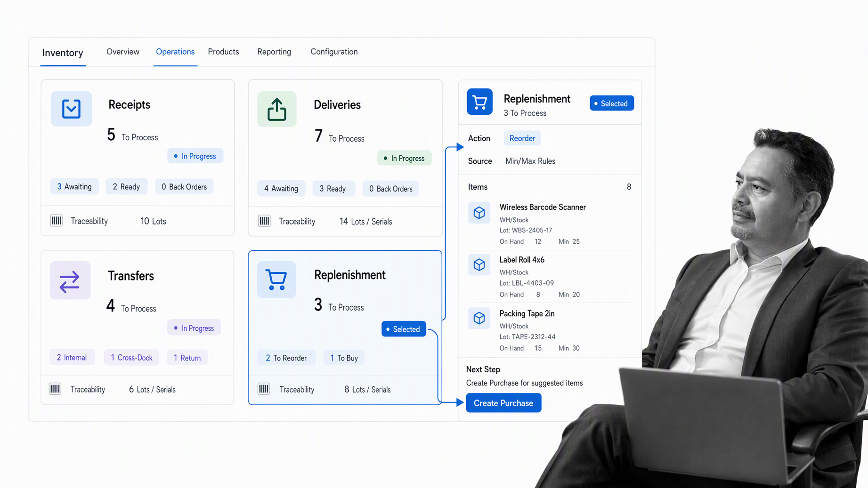This screenshot has height=488, width=868.
Task: Click the Min/Max Rules source text
Action: pos(530,161)
